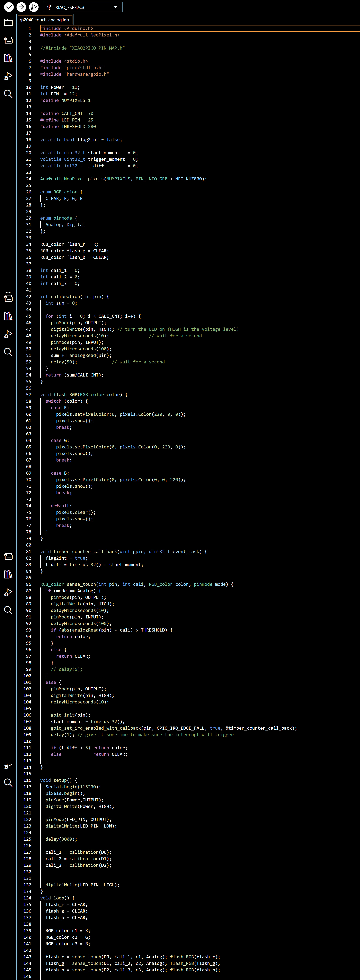Click on '#include "pico/stdlib.h"' text
The height and width of the screenshot is (980, 360).
(72, 68)
